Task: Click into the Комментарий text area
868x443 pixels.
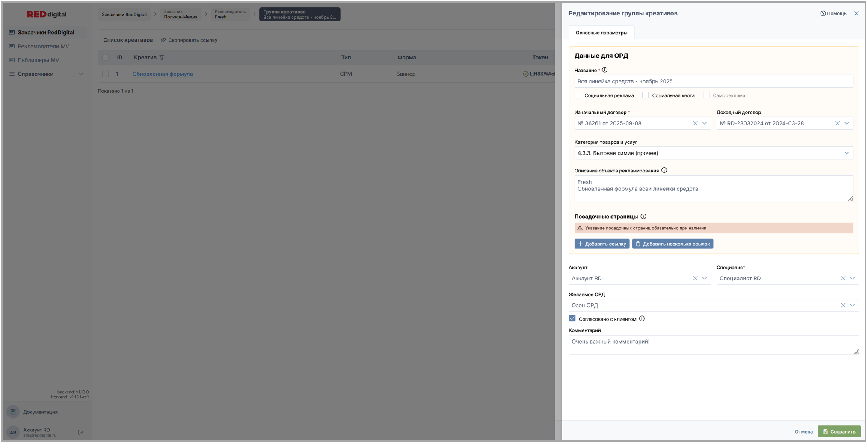Action: coord(713,345)
